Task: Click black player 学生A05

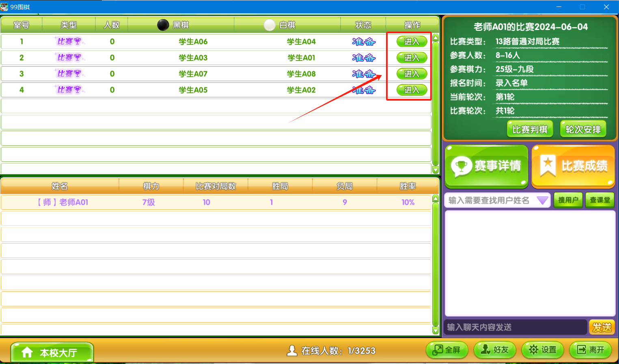Action: 193,90
